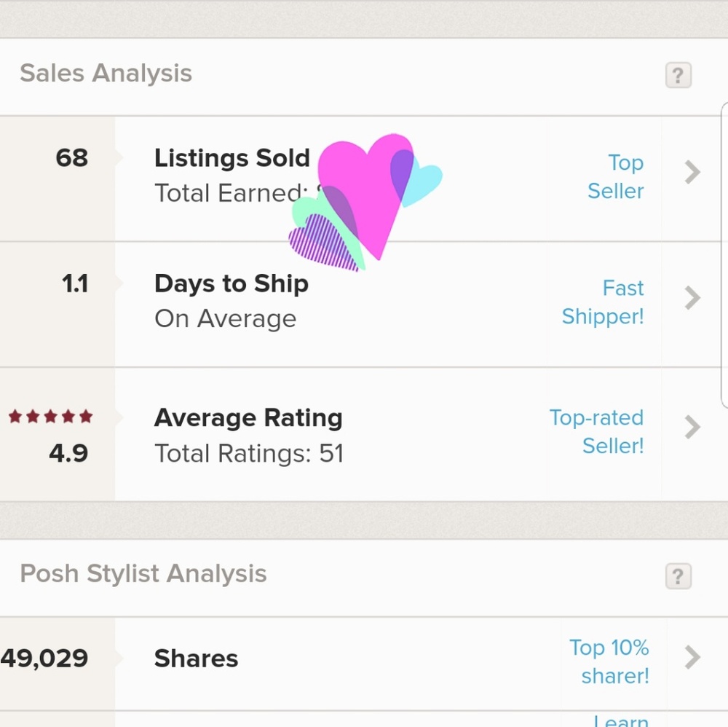The width and height of the screenshot is (728, 727).
Task: Open the Top-rated Seller! link
Action: (597, 431)
